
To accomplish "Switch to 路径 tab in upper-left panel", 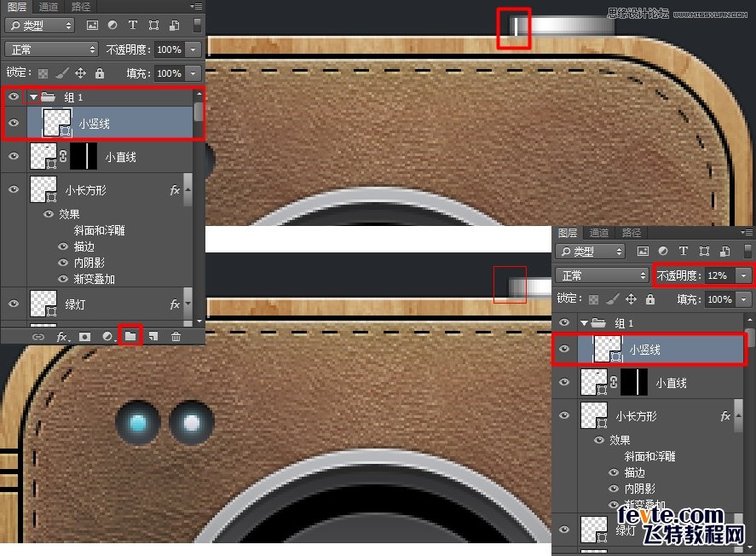I will 80,7.
